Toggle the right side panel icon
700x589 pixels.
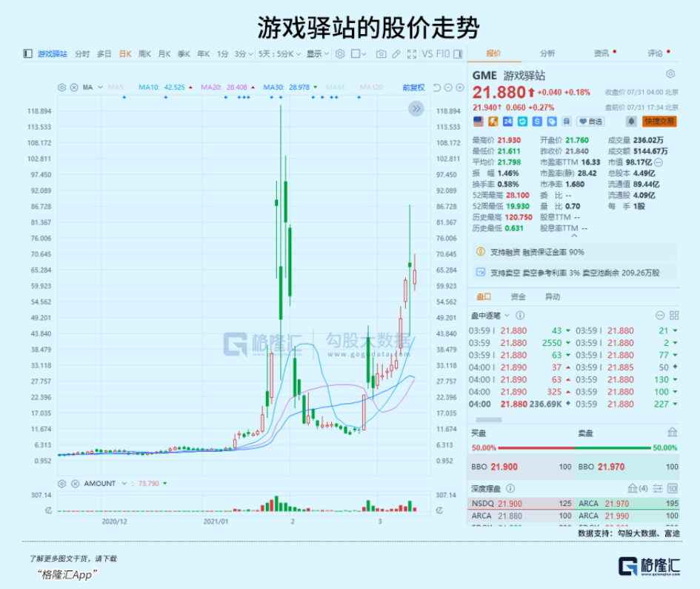[458, 54]
